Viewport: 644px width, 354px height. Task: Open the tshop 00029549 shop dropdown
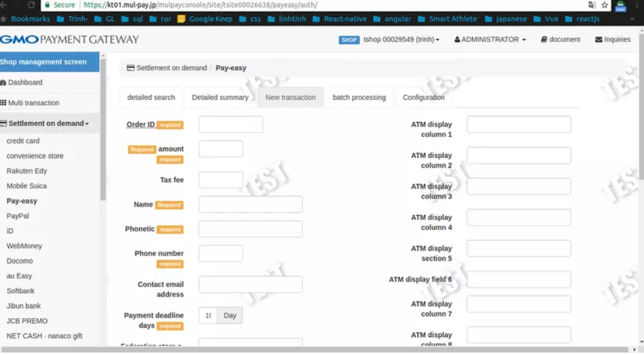click(401, 40)
